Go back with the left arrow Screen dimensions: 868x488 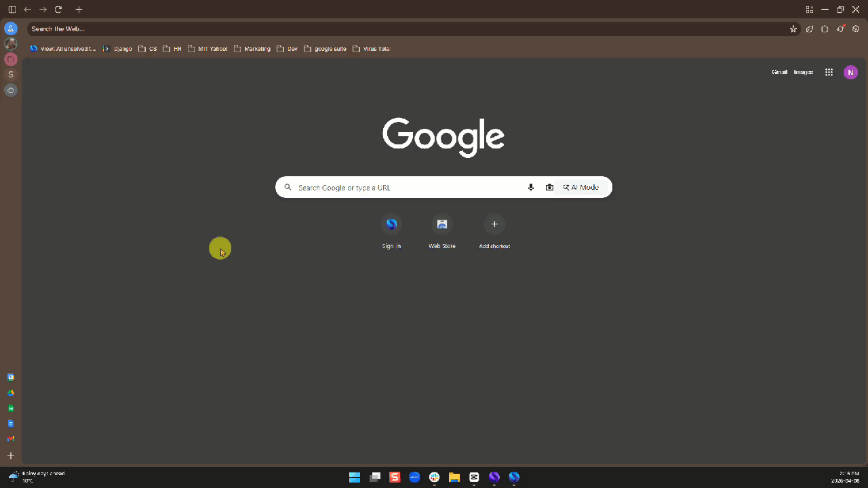(27, 9)
